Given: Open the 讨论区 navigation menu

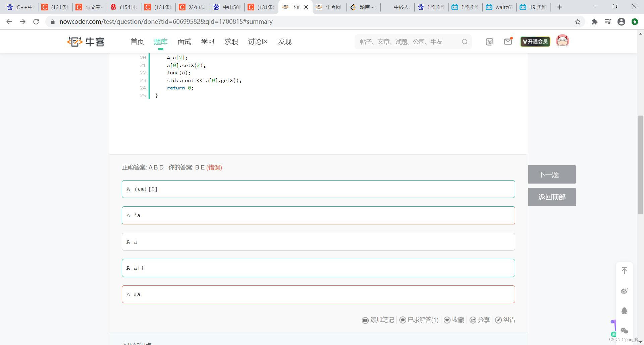Looking at the screenshot, I should tap(258, 42).
